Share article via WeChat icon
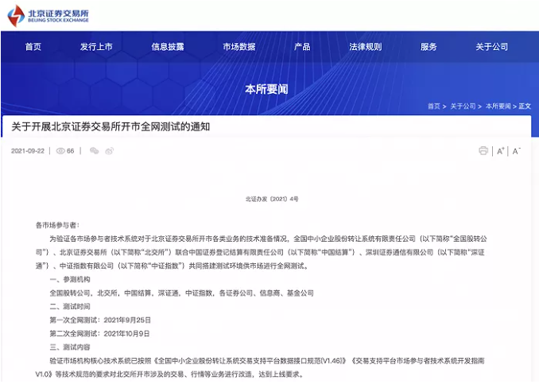 pos(94,150)
